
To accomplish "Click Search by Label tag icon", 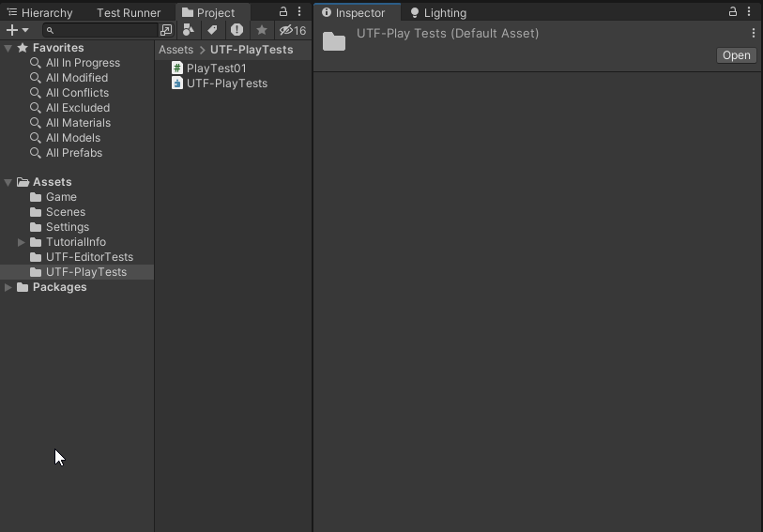I will point(212,30).
